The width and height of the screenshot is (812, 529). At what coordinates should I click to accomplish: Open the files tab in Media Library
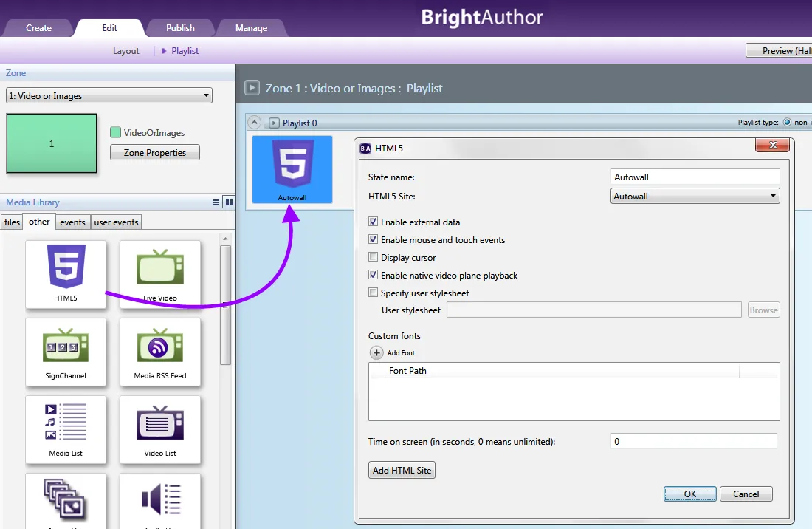pos(12,222)
